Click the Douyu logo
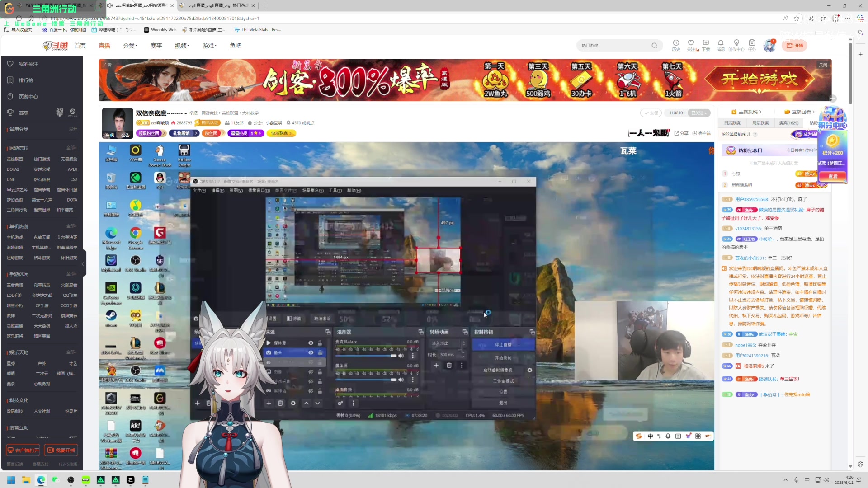Screen dimensions: 868x488 [55, 46]
